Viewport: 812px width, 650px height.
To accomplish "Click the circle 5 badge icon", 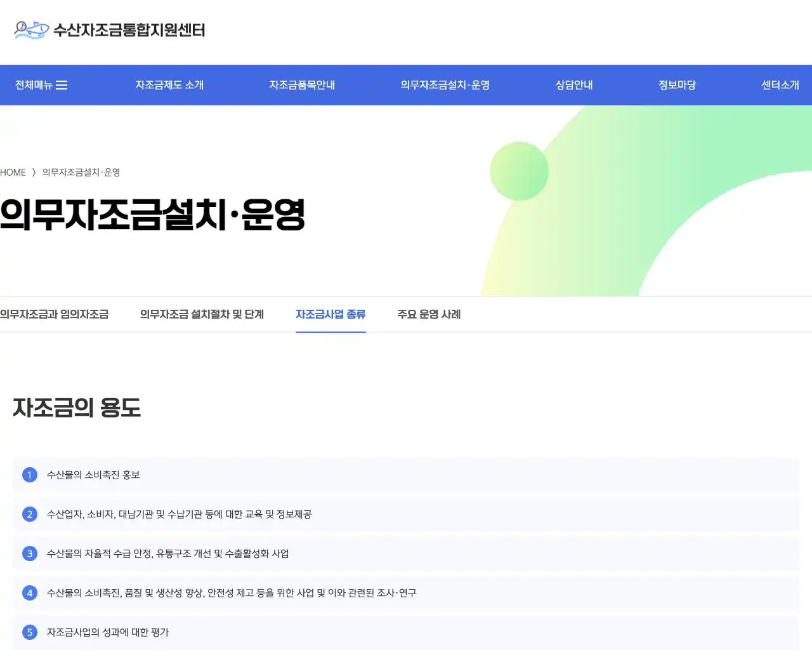I will click(29, 632).
